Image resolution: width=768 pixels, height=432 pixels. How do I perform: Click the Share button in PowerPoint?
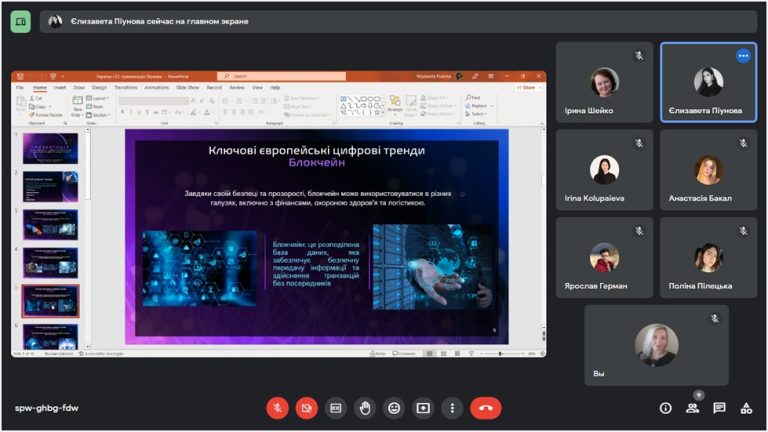coord(529,88)
